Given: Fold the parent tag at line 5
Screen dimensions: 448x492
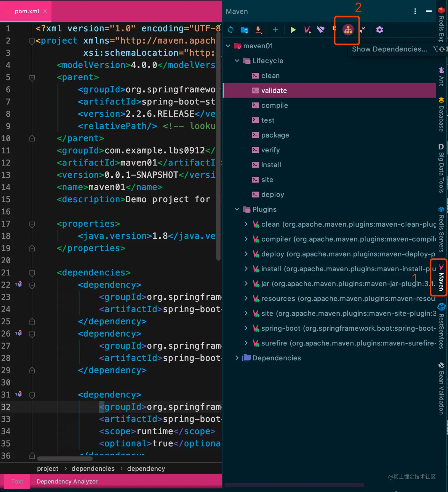Looking at the screenshot, I should click(32, 78).
